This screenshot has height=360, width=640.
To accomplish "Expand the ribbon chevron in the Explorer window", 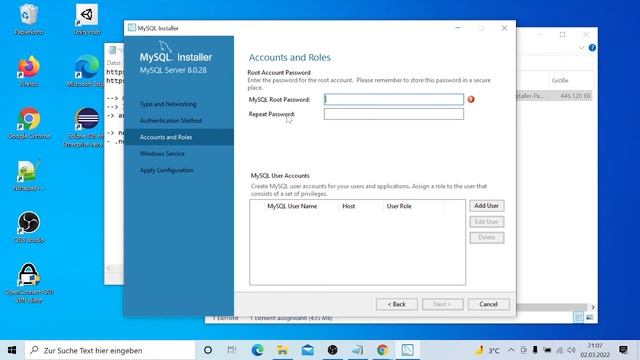I will coord(581,48).
